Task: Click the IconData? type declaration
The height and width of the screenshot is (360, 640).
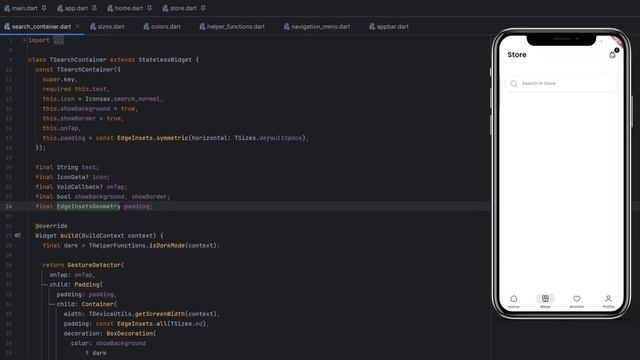Action: click(73, 177)
